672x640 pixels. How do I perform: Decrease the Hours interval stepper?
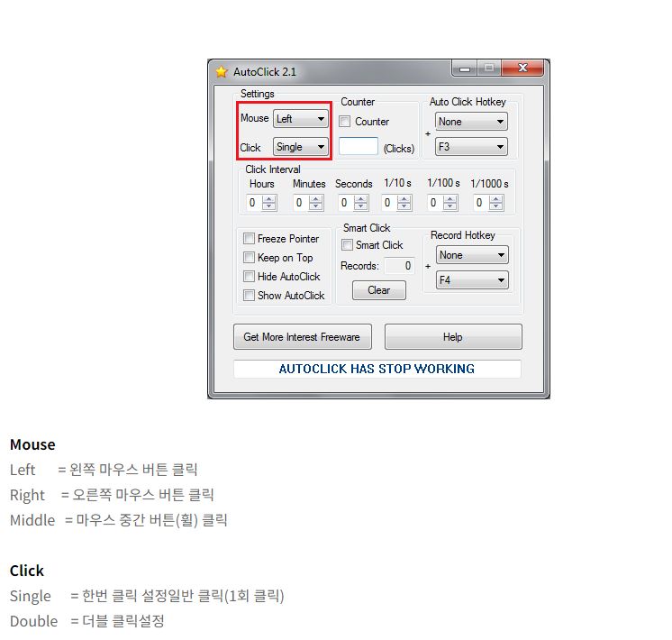point(269,206)
